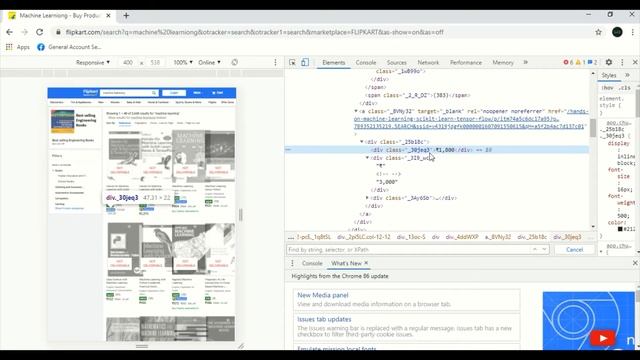Close the DevTools panel
The height and width of the screenshot is (360, 640).
tap(635, 62)
